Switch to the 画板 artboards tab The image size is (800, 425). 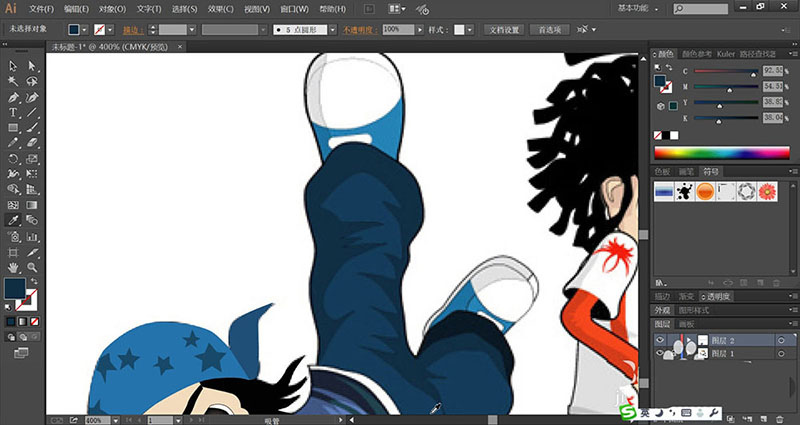687,324
